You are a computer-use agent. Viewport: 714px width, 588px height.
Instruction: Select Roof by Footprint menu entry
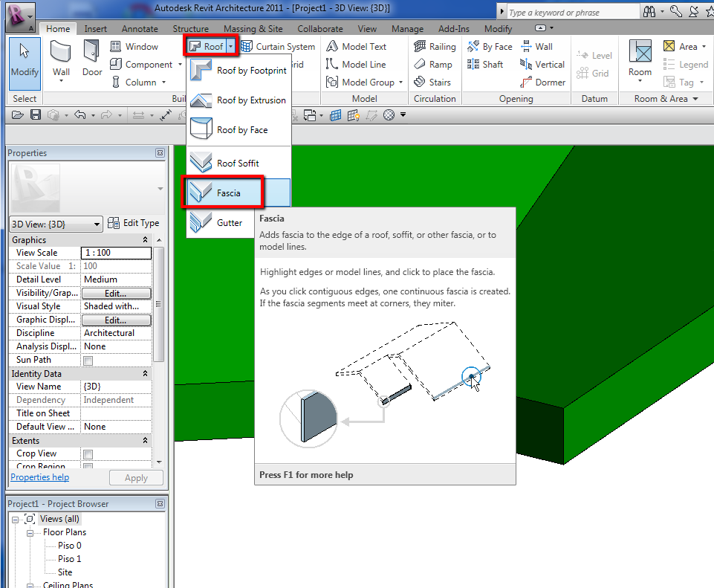(238, 70)
